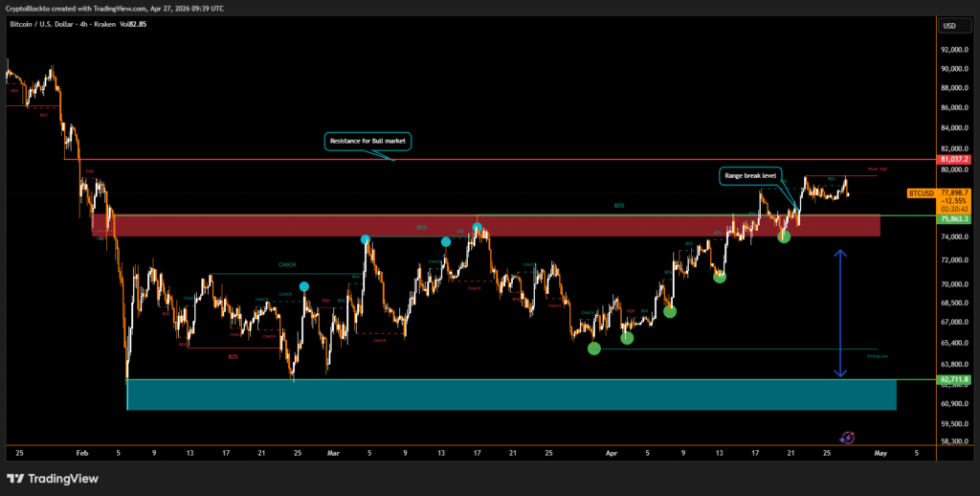
Task: Click the TradingView logo in the bottom-left corner
Action: [x=48, y=479]
